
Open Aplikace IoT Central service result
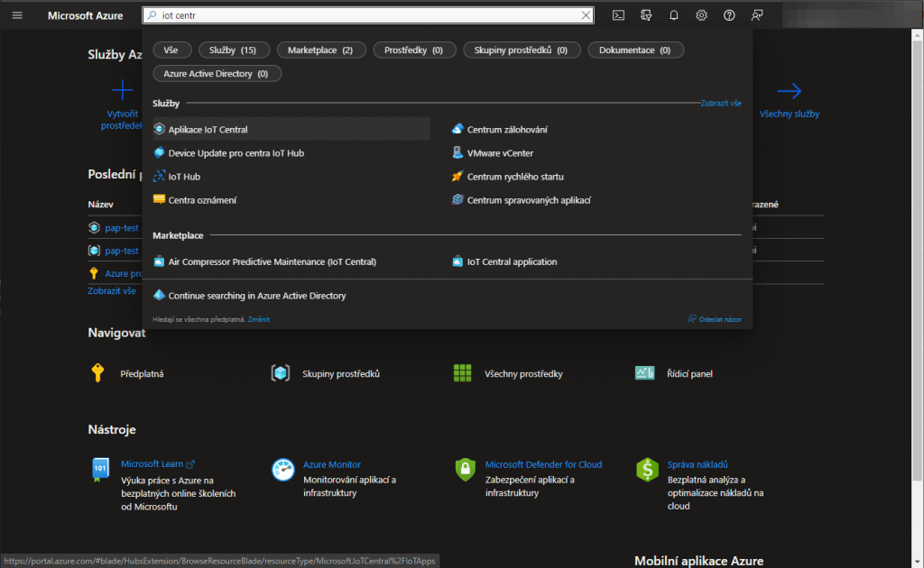[208, 130]
